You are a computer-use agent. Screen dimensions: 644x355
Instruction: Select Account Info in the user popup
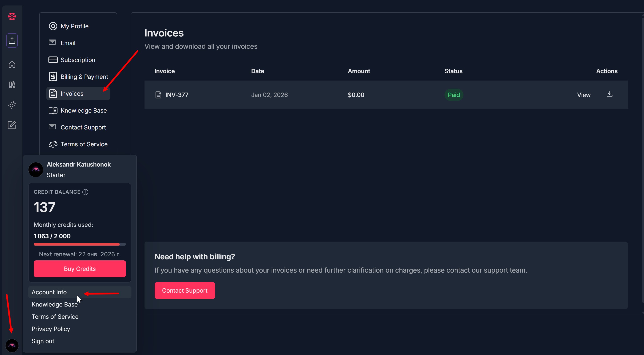(49, 292)
